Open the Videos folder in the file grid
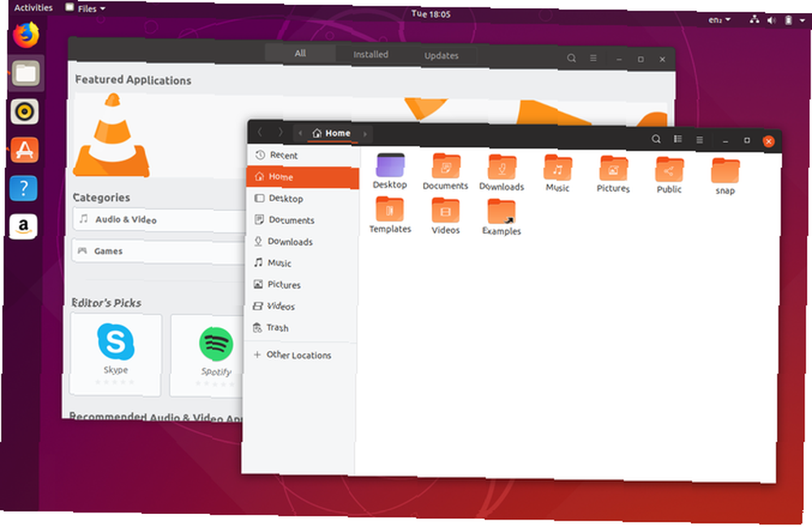Viewport: 812px width, 527px height. (x=445, y=217)
